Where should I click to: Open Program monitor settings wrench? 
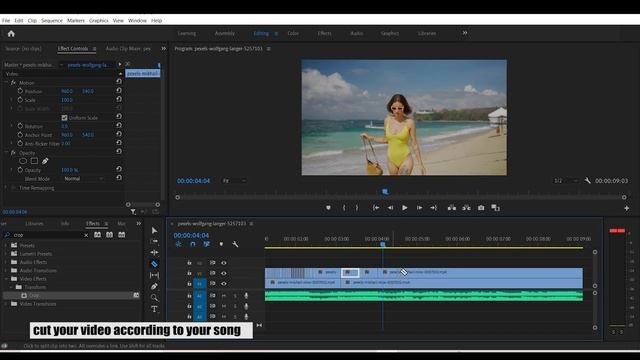point(588,180)
